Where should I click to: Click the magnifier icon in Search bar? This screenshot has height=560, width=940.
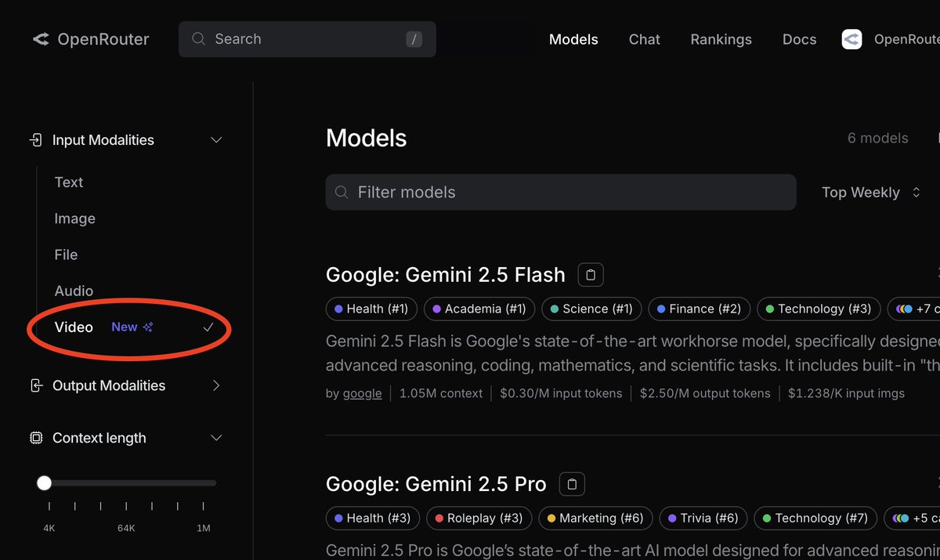[199, 39]
